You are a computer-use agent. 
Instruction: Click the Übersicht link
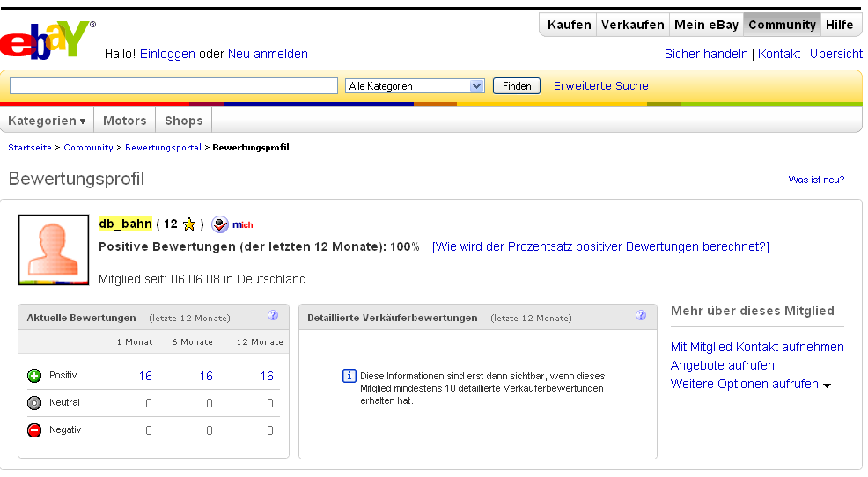pyautogui.click(x=836, y=54)
